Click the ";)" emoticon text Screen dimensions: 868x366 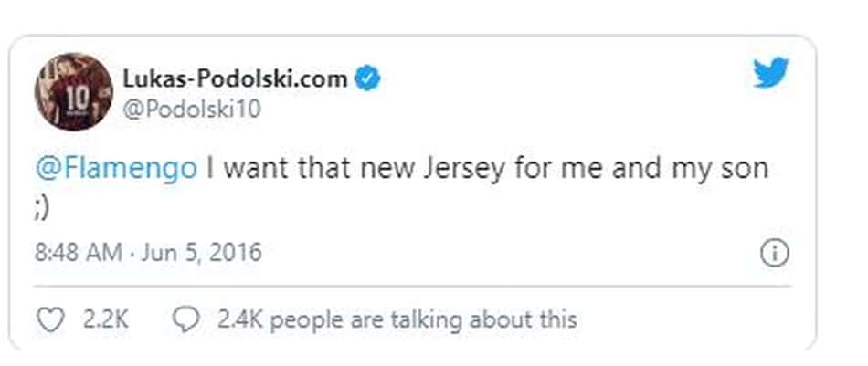pyautogui.click(x=42, y=207)
